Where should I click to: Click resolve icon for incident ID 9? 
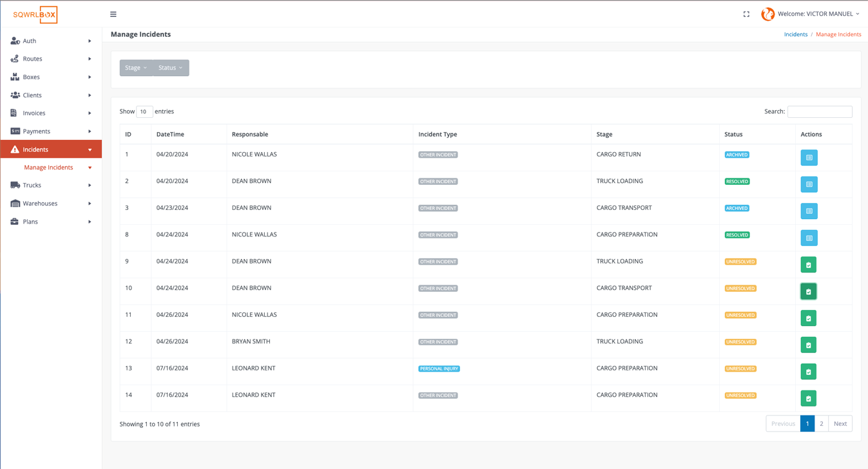tap(808, 265)
